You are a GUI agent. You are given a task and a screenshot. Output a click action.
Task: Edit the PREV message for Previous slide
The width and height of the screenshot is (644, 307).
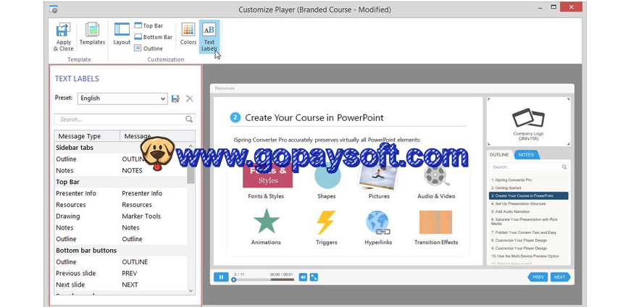(130, 274)
